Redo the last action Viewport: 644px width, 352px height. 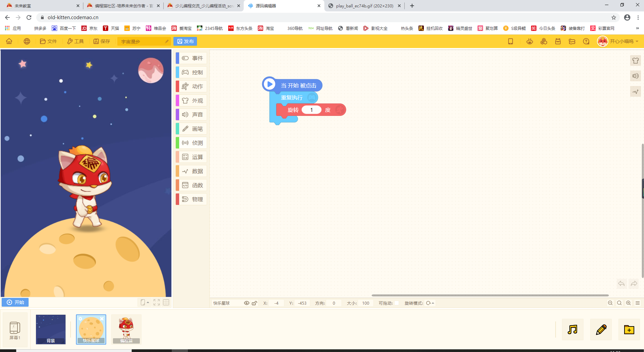click(x=634, y=283)
